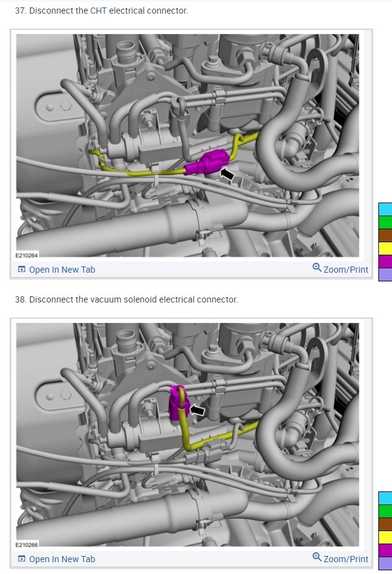Open the CHT abbreviation link in step 37

click(98, 11)
